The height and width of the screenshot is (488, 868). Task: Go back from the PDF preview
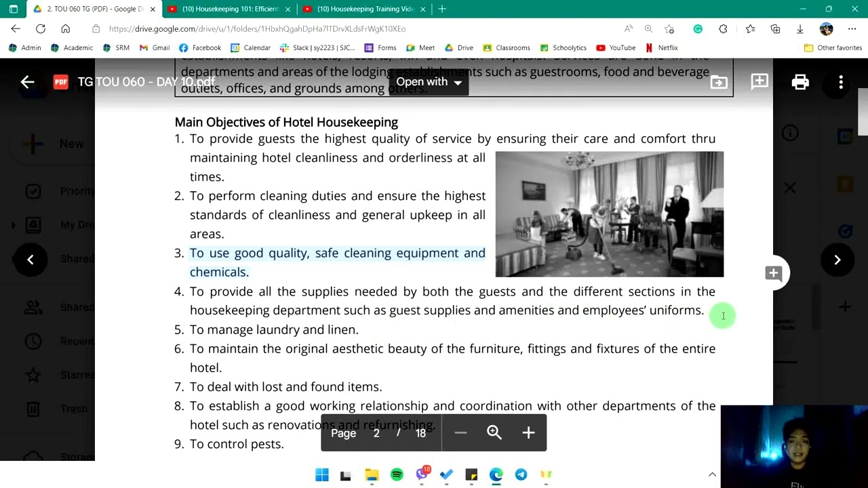[27, 82]
